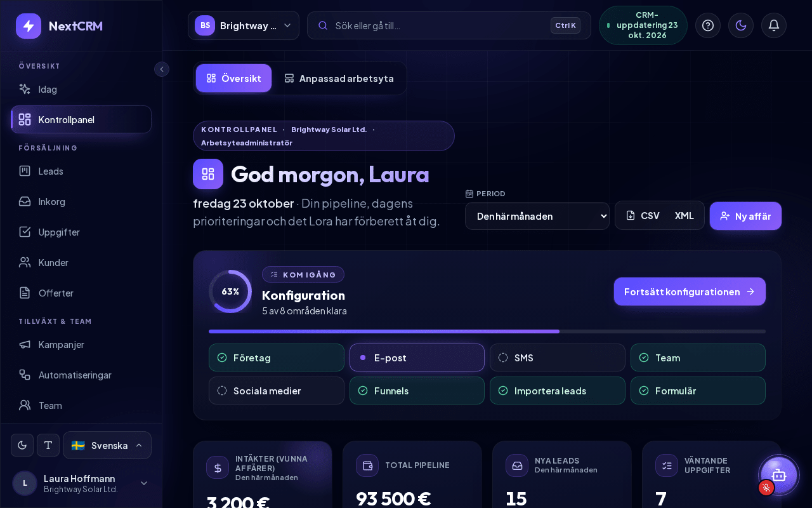
Task: Open the Team setup step chip
Action: click(698, 358)
